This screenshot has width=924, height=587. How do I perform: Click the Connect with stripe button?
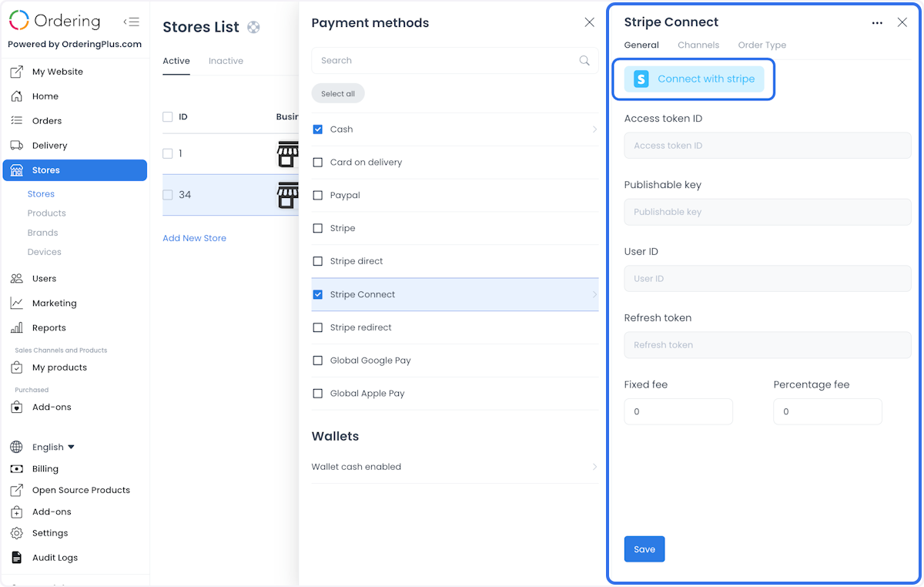coord(694,79)
